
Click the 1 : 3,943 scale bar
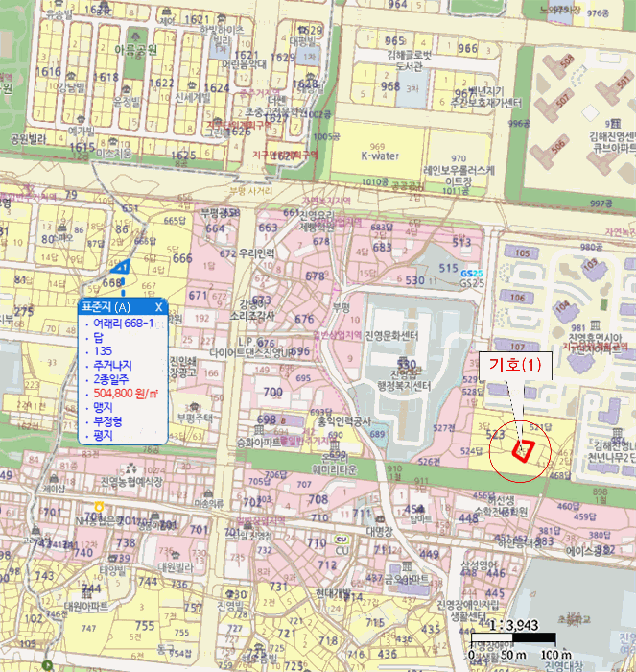coord(513,636)
